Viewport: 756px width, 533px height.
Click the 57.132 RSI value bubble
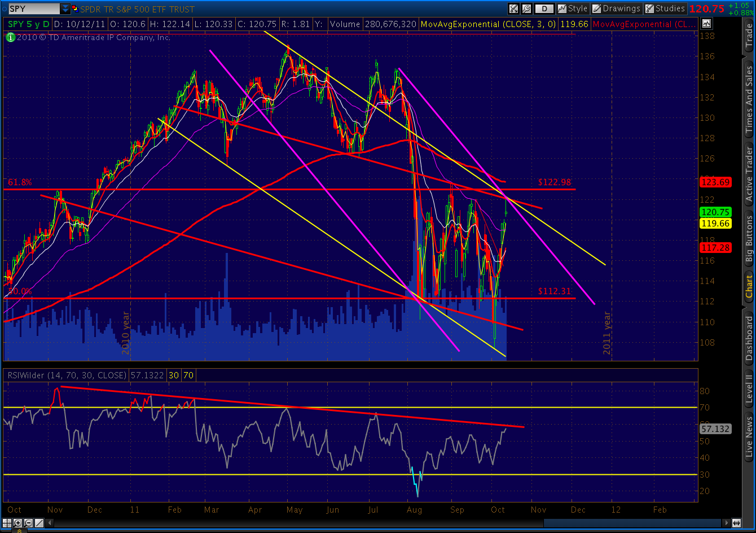point(715,429)
